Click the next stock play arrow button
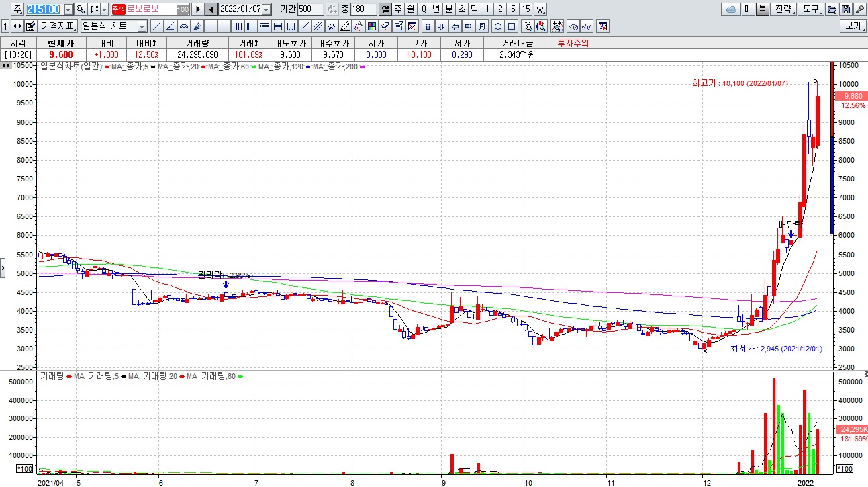 [x=197, y=9]
